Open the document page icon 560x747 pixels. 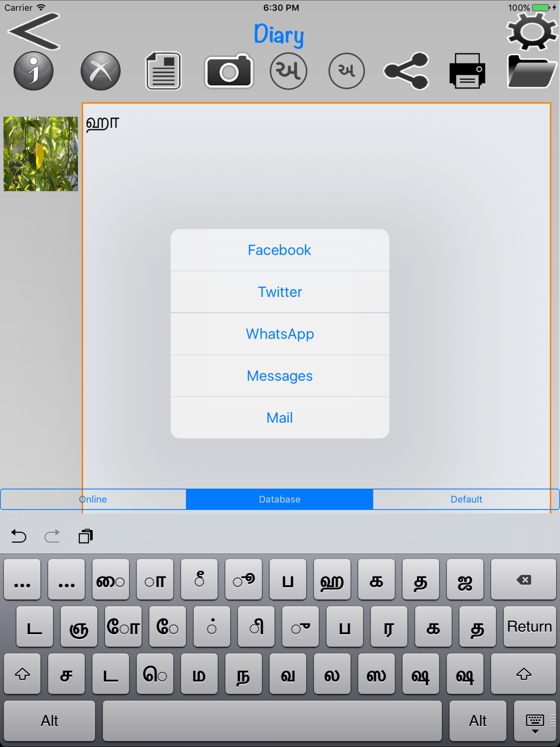point(164,71)
